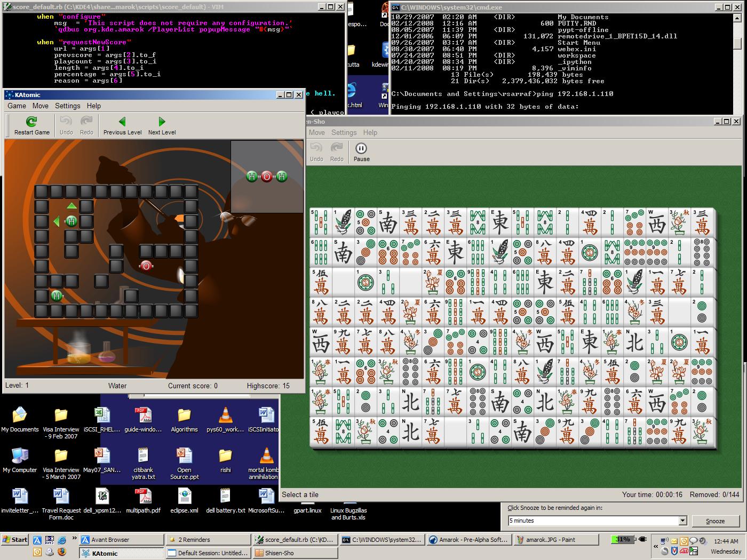Open the Game menu in KAtomic
The image size is (747, 560).
tap(17, 106)
